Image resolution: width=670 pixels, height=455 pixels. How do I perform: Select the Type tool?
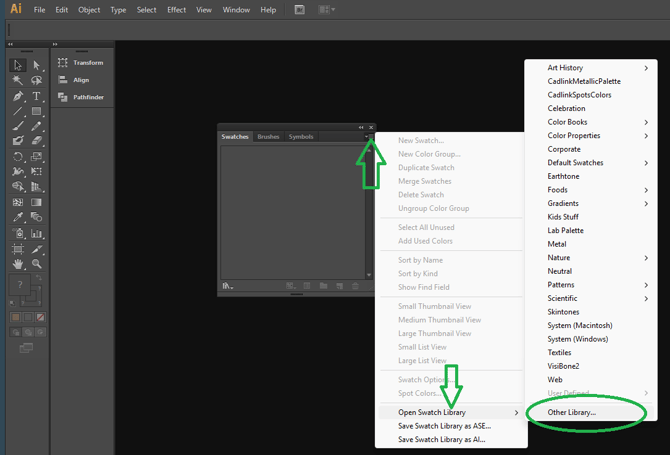coord(37,96)
